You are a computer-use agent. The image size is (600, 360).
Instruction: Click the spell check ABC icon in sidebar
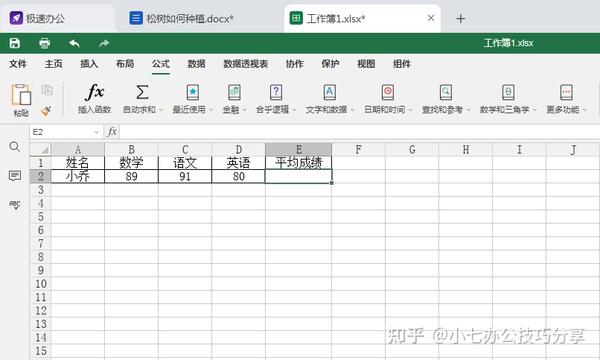pyautogui.click(x=15, y=205)
